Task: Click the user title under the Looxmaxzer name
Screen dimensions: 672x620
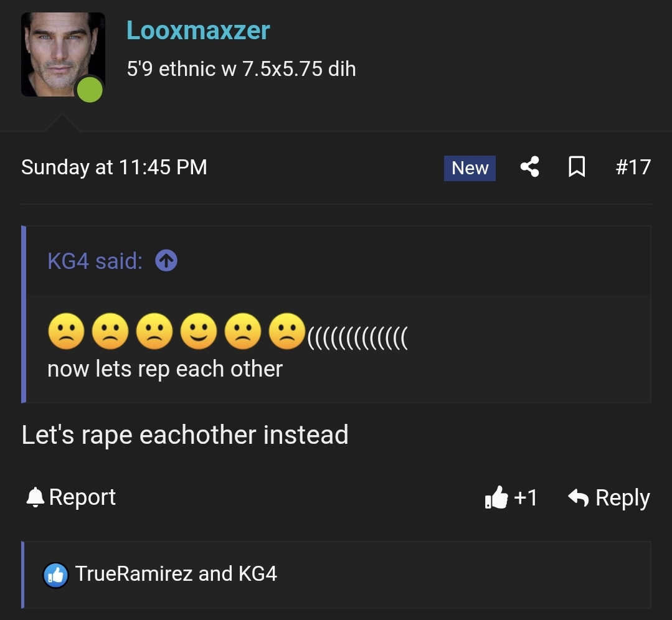Action: coord(241,68)
